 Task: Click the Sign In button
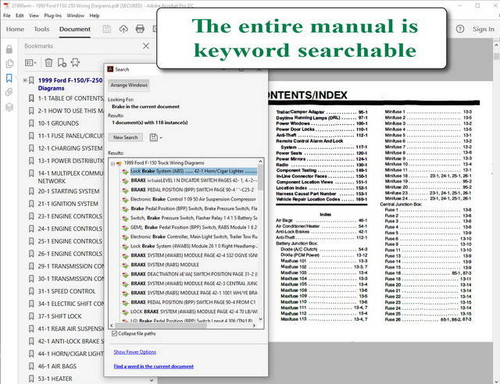click(483, 29)
